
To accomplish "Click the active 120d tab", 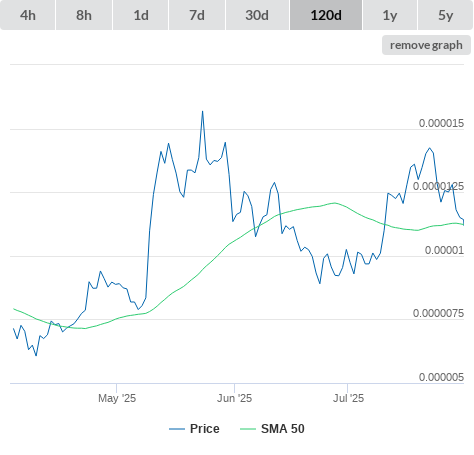I will 326,15.
